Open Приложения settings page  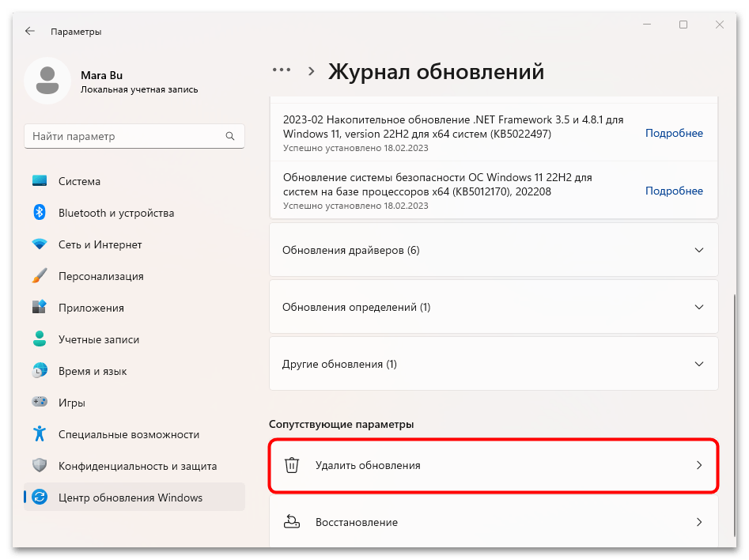tap(134, 308)
